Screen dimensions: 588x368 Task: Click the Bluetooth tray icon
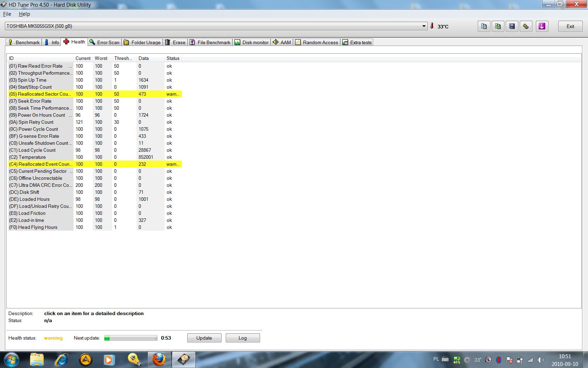point(499,360)
